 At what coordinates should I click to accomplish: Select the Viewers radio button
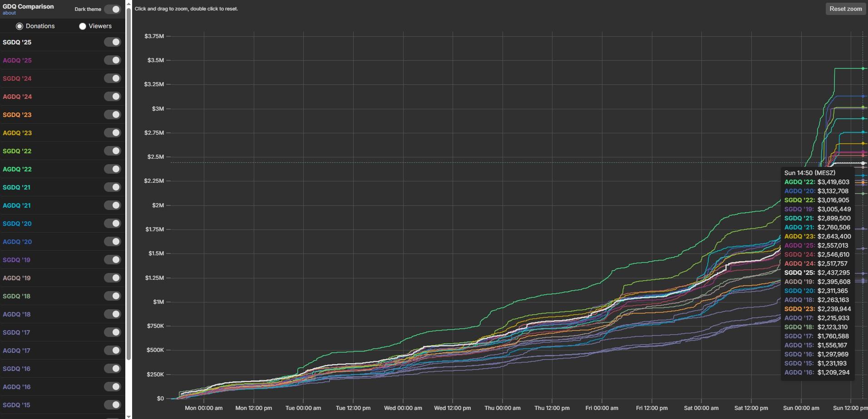coord(82,26)
